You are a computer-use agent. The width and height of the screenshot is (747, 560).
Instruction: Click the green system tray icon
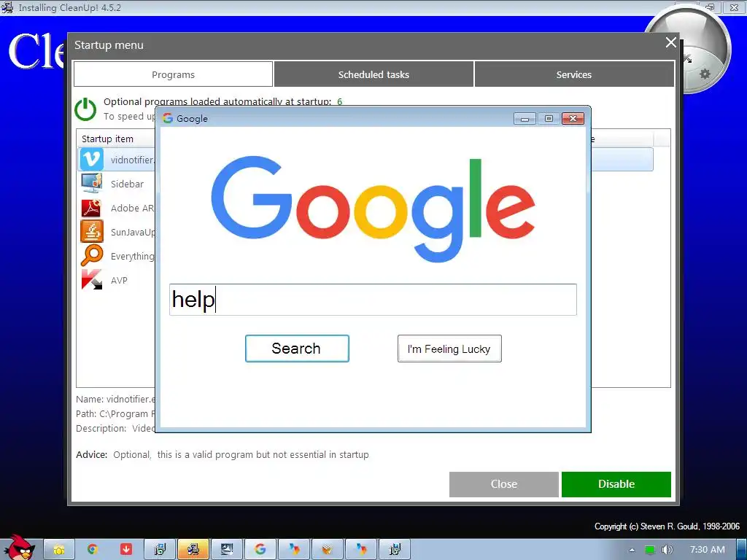[x=649, y=550]
